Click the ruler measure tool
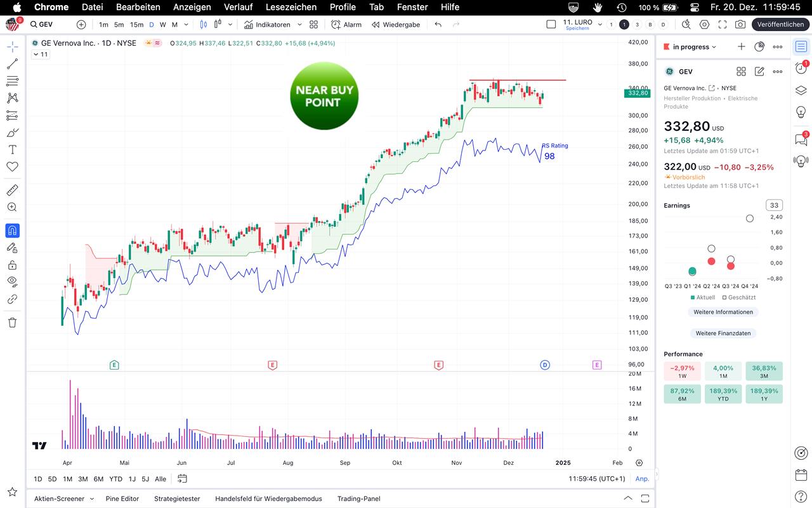812x508 pixels. 12,190
